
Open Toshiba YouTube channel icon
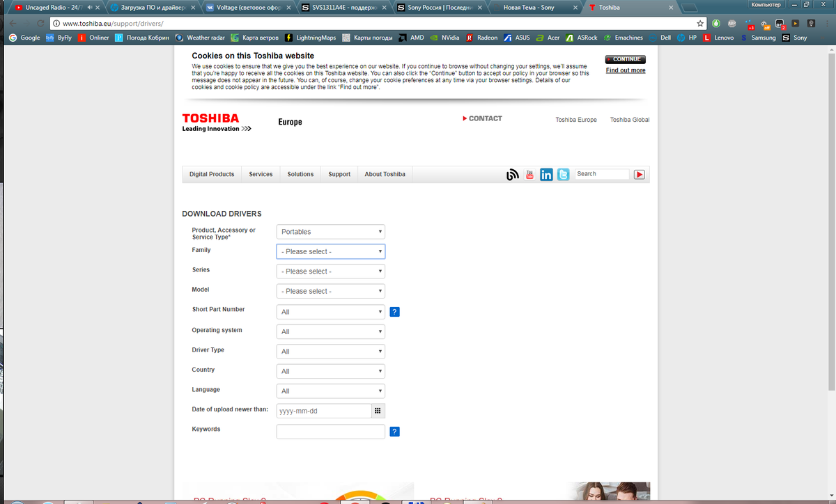pyautogui.click(x=529, y=175)
